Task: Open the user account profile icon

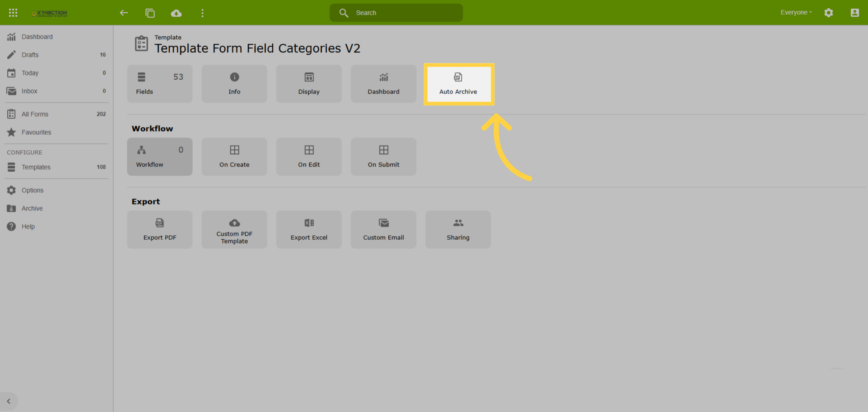Action: [855, 13]
